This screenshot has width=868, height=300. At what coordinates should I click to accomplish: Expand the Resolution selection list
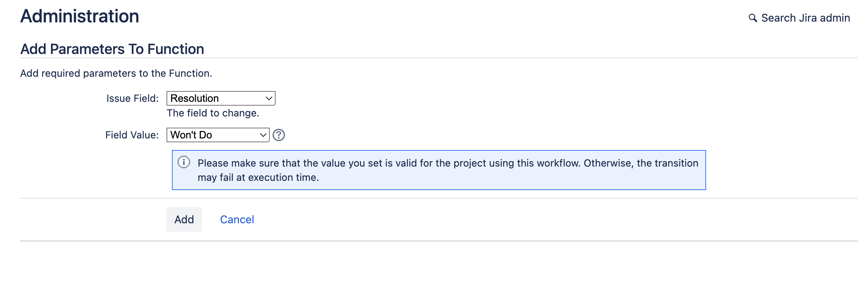tap(220, 98)
